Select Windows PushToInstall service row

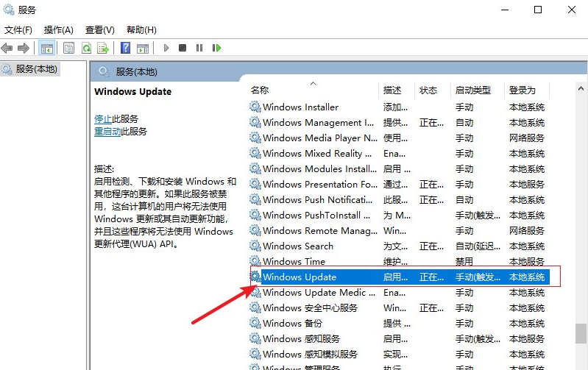pyautogui.click(x=399, y=216)
